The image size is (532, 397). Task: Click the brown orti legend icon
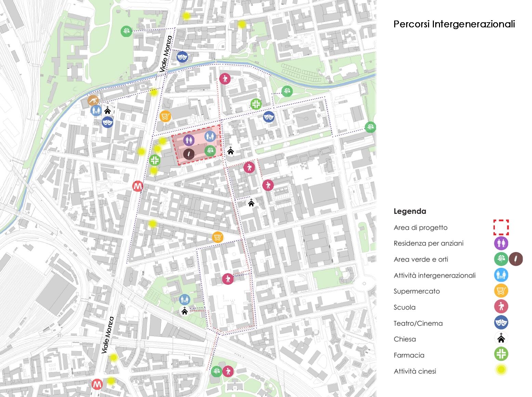[x=516, y=259]
